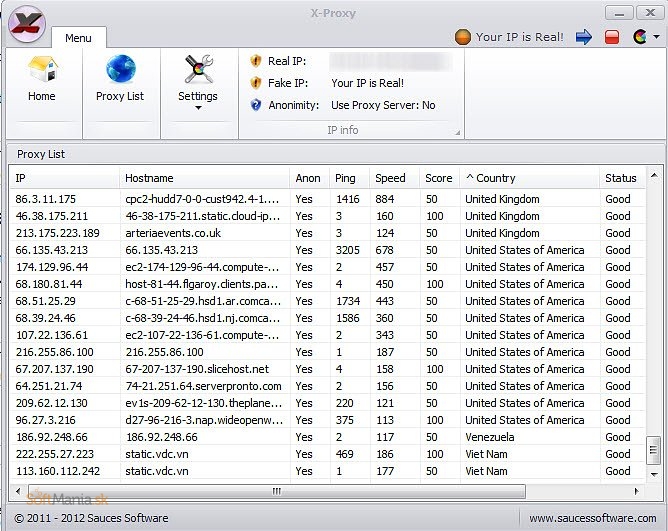Image resolution: width=668 pixels, height=531 pixels.
Task: Click the Real IP shield icon
Action: (256, 61)
